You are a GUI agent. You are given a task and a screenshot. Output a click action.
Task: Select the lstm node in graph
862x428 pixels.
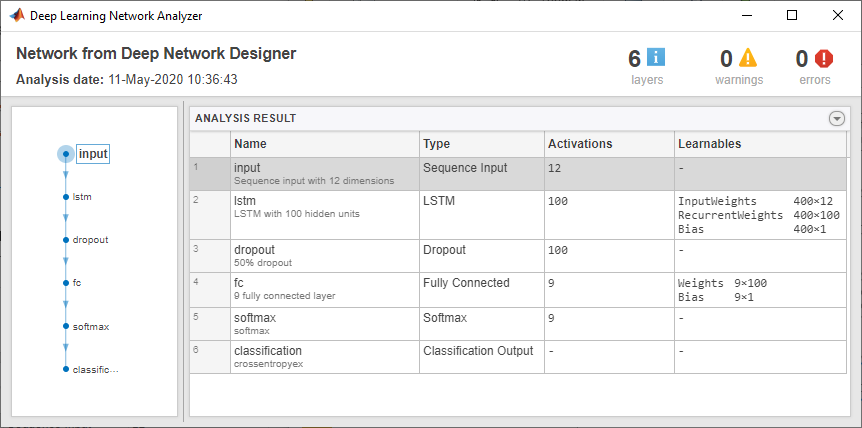[66, 197]
